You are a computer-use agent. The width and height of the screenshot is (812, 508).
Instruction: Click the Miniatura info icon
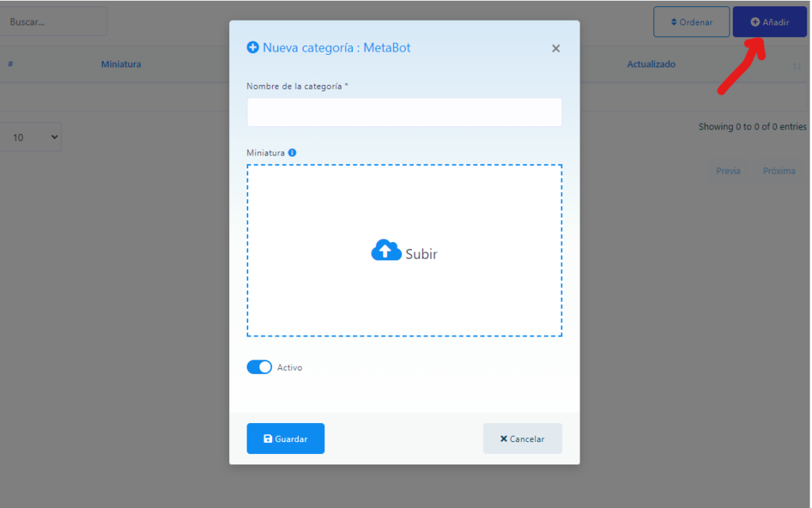point(292,152)
